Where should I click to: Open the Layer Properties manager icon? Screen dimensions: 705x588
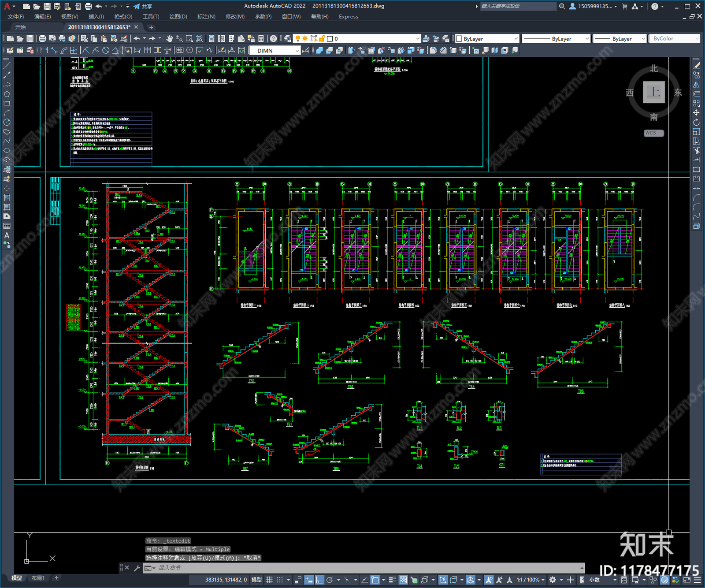pos(288,39)
